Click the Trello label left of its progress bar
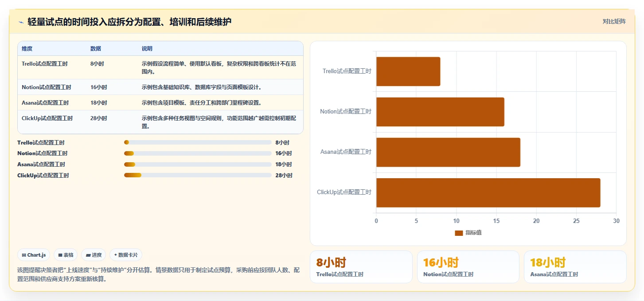The image size is (644, 301). pyautogui.click(x=41, y=143)
